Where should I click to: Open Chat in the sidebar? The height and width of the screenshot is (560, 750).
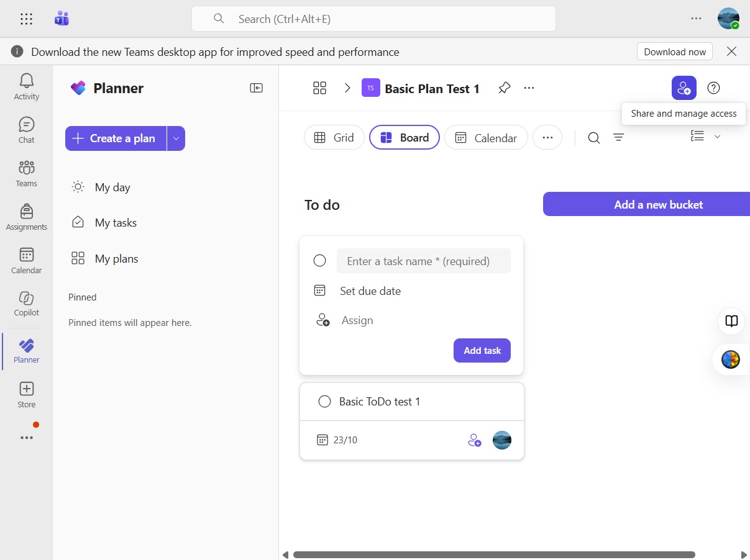tap(26, 130)
